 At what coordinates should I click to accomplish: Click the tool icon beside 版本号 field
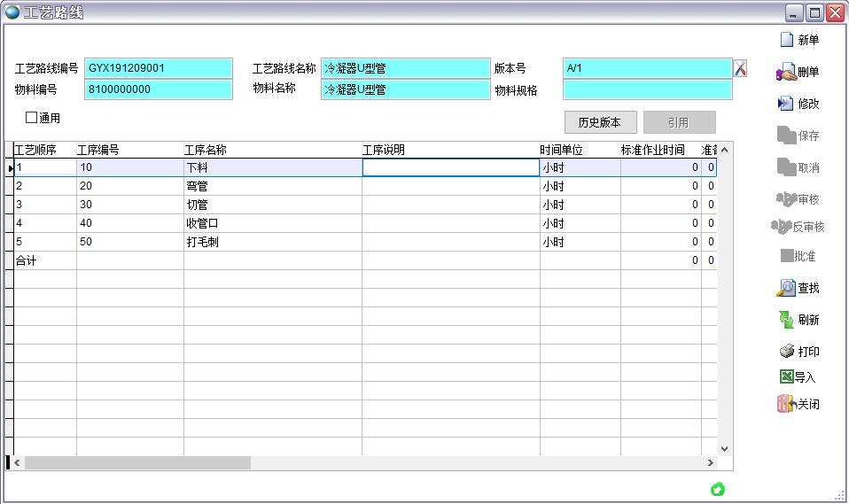pyautogui.click(x=741, y=68)
